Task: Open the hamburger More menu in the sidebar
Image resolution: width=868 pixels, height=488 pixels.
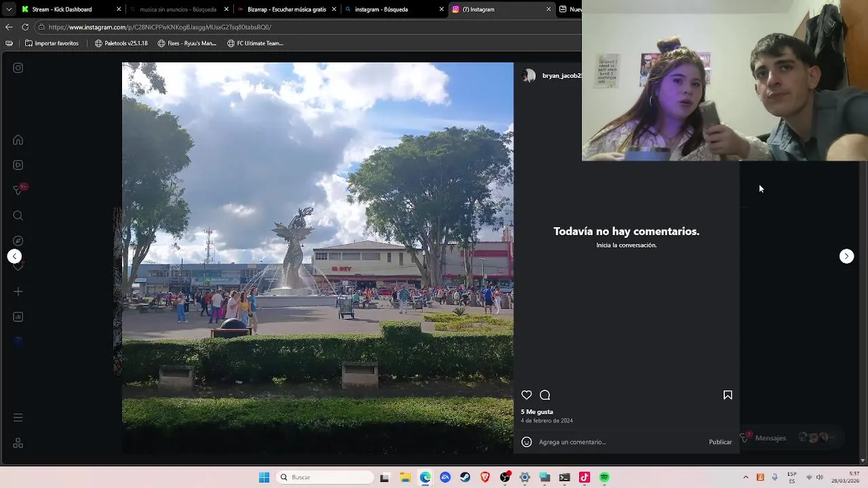Action: click(x=18, y=418)
